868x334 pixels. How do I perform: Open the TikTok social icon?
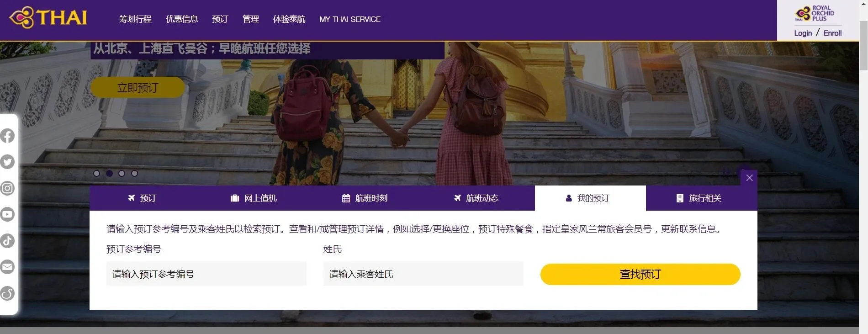click(7, 241)
